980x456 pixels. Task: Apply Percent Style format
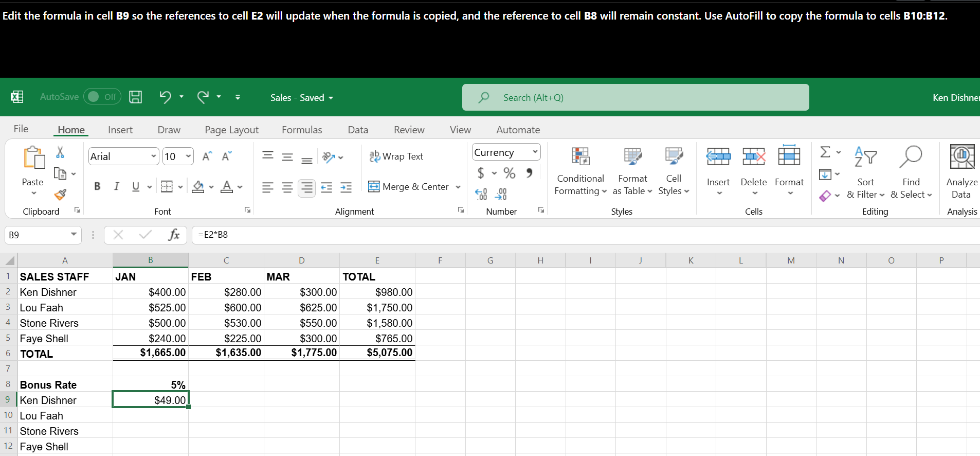click(x=510, y=173)
